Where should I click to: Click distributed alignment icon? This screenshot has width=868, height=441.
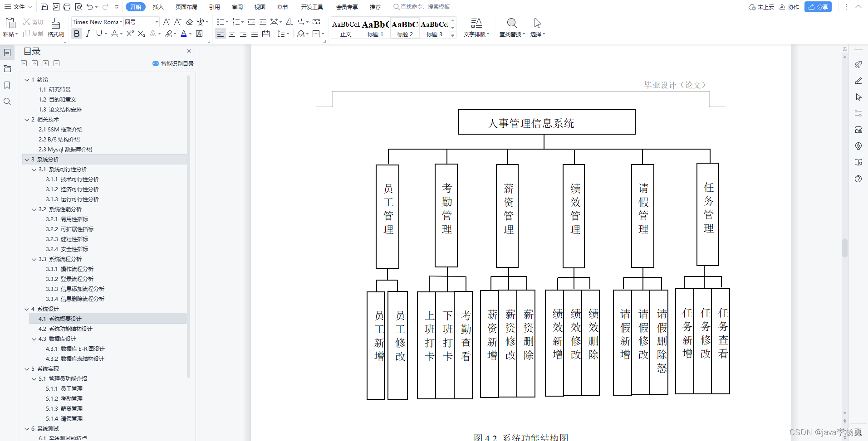point(266,34)
